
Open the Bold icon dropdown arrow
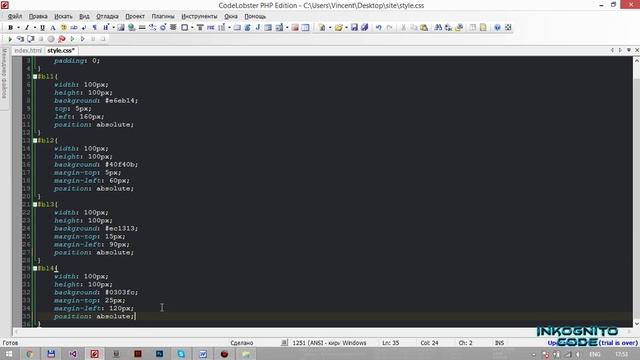(18, 28)
